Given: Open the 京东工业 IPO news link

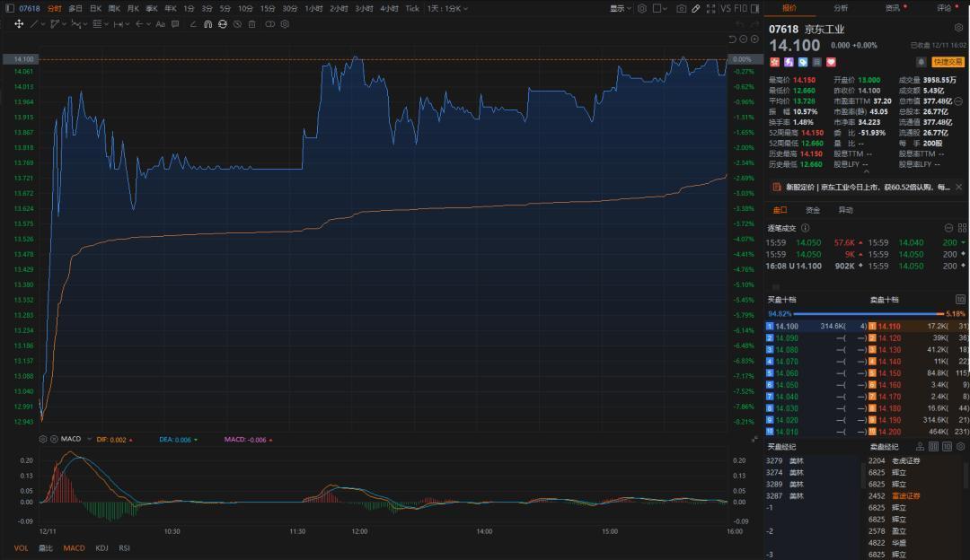Looking at the screenshot, I should tap(868, 188).
